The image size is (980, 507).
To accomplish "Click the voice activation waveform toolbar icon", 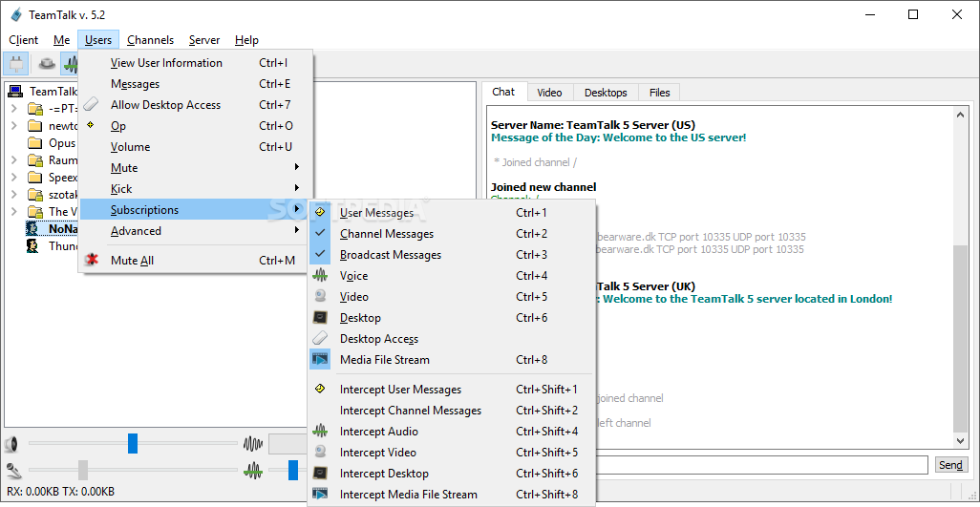I will [70, 64].
